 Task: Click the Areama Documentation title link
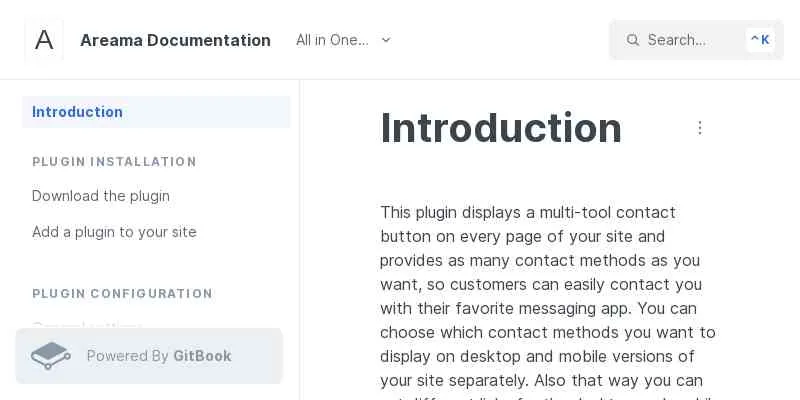click(175, 40)
